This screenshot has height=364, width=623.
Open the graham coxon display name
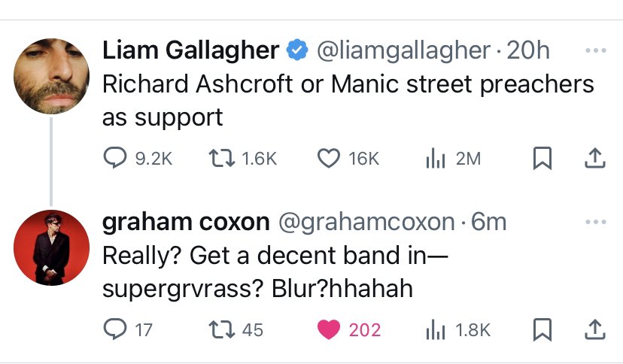point(185,223)
